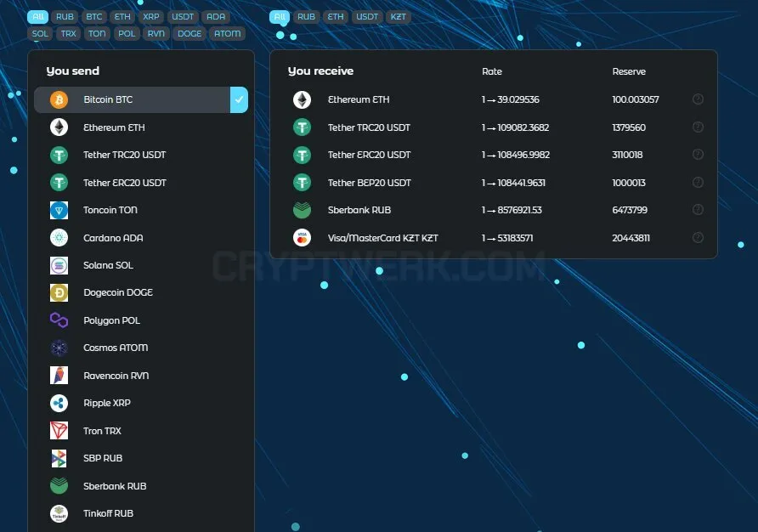Filter send currencies by XRP

(x=150, y=16)
